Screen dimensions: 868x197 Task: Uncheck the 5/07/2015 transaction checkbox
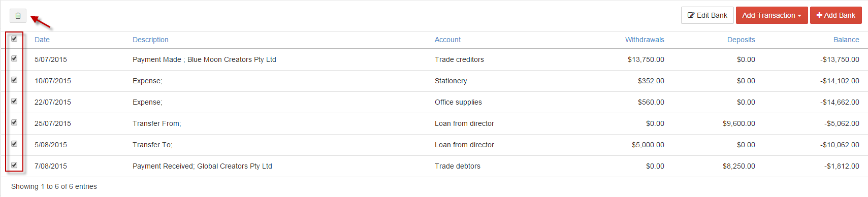tap(14, 58)
